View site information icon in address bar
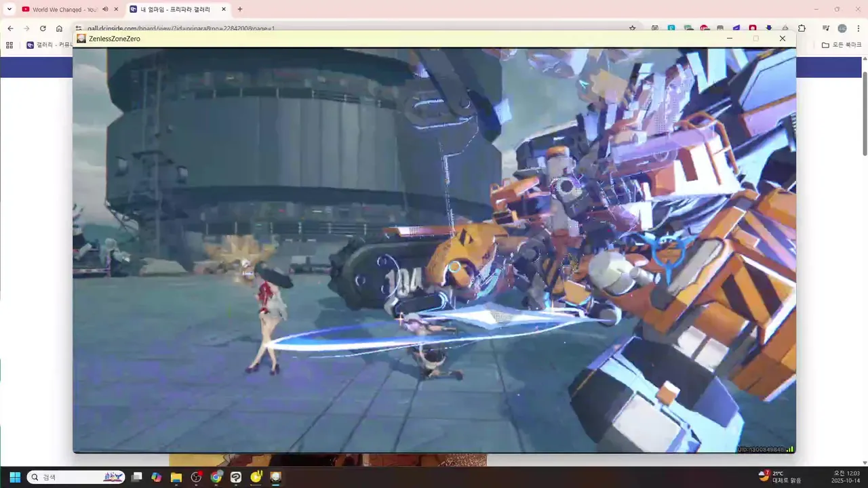 click(79, 28)
